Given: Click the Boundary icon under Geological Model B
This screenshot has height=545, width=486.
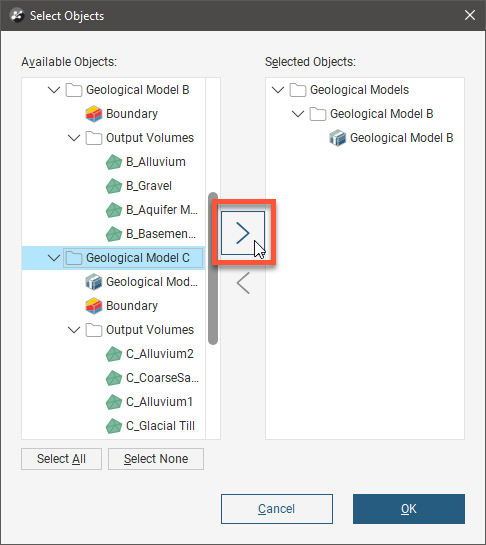Looking at the screenshot, I should click(x=94, y=114).
